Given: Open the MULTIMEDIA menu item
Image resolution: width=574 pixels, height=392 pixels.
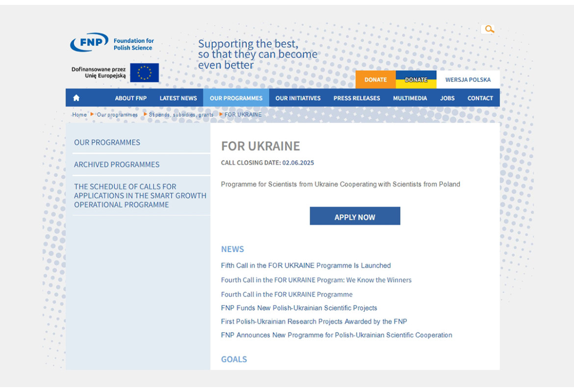Looking at the screenshot, I should pos(410,98).
